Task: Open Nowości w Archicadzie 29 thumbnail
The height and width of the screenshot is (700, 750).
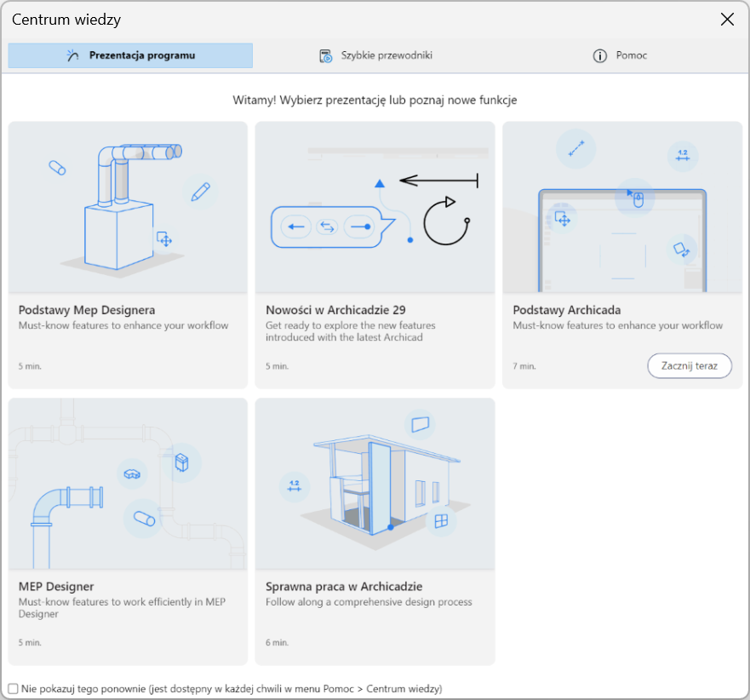Action: pos(375,207)
